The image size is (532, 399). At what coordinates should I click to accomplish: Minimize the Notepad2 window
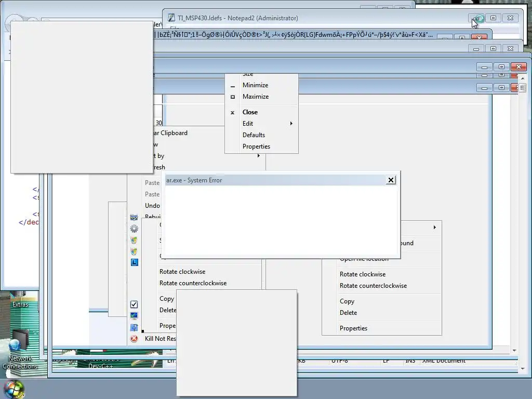(477, 18)
